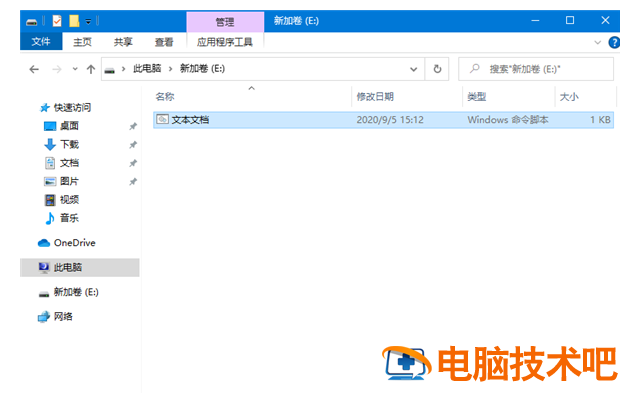624x393 pixels.
Task: Click 此电脑 in the address bar path
Action: 147,68
